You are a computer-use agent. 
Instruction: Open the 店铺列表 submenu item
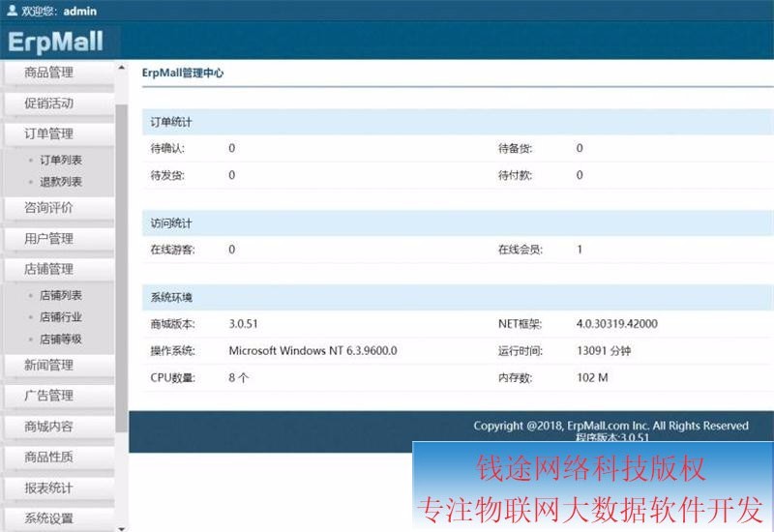(x=61, y=295)
